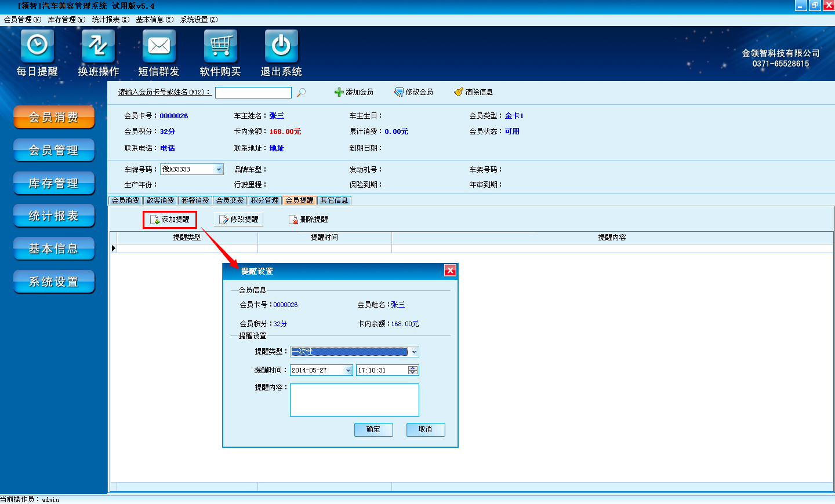The width and height of the screenshot is (835, 504).
Task: Expand the 车牌号码 license plate dropdown
Action: (219, 169)
